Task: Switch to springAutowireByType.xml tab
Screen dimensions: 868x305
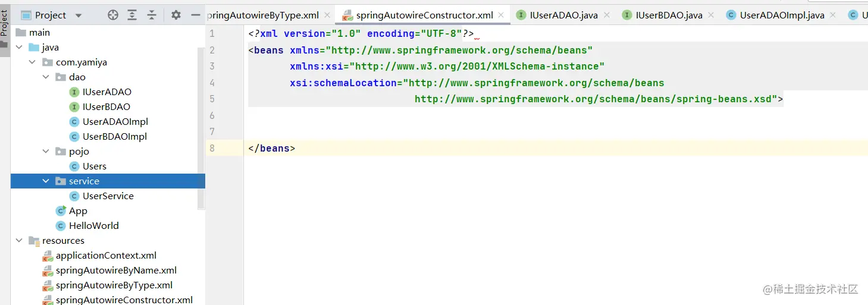Action: [263, 15]
